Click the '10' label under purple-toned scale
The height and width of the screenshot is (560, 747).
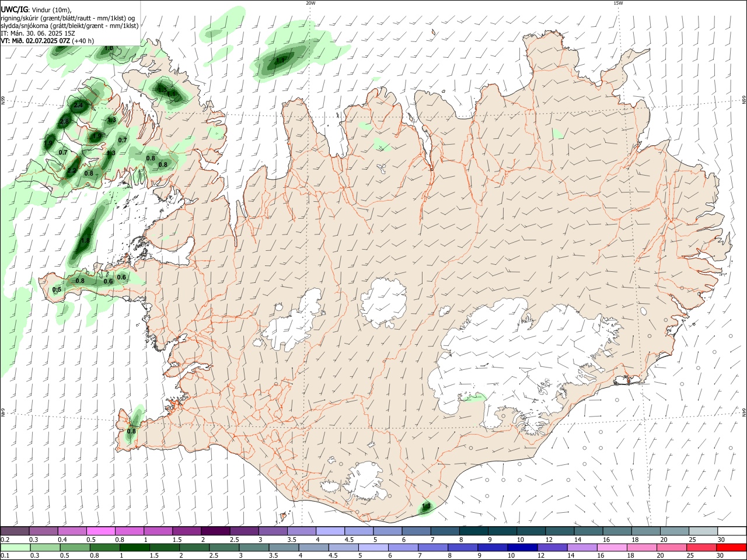click(x=520, y=540)
